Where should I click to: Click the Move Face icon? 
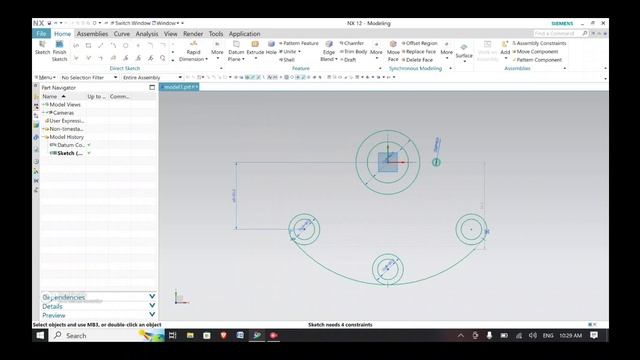tap(393, 44)
